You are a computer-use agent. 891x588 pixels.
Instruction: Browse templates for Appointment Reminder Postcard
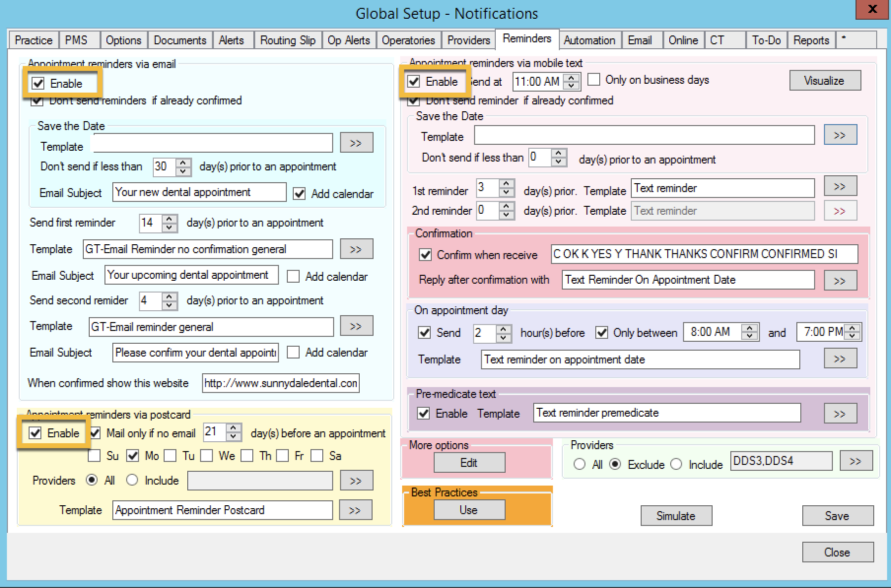pos(355,510)
